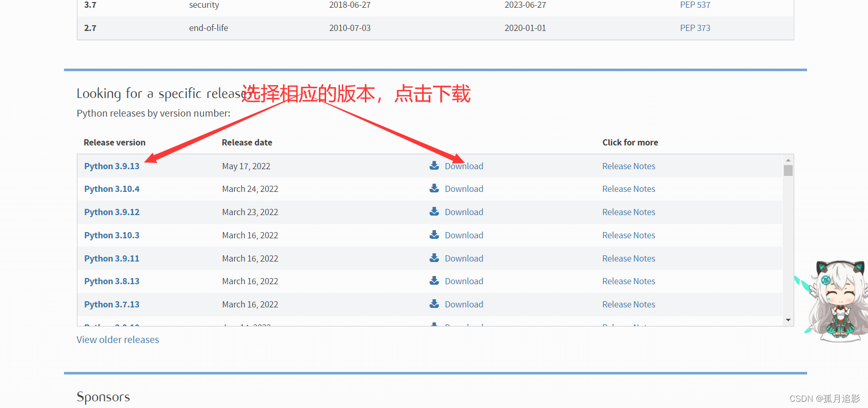The image size is (868, 408).
Task: Open the PEP 373 link
Action: pyautogui.click(x=695, y=28)
